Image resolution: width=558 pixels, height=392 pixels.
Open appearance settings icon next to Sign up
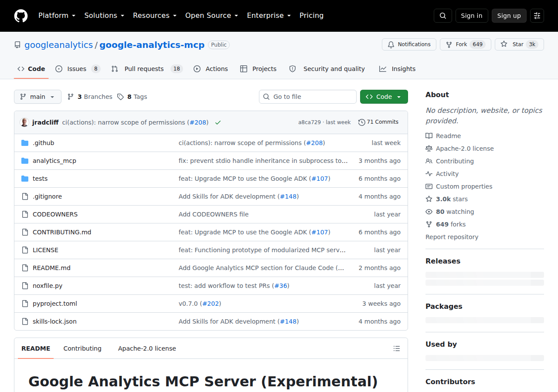click(x=537, y=16)
